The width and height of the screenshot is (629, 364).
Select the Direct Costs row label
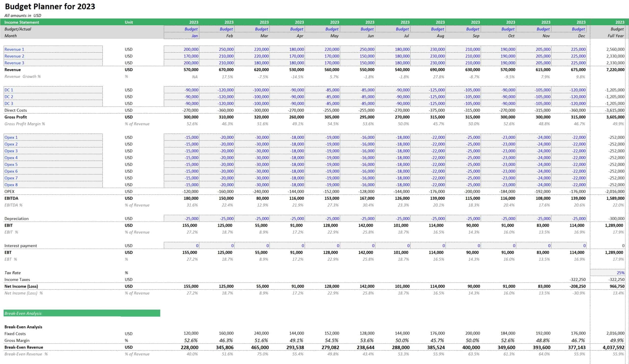click(15, 110)
